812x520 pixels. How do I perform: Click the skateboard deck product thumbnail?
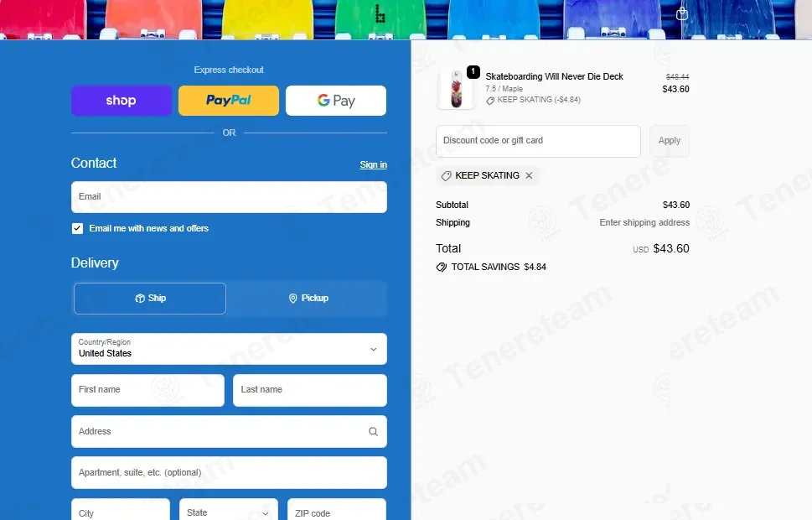[x=456, y=89]
